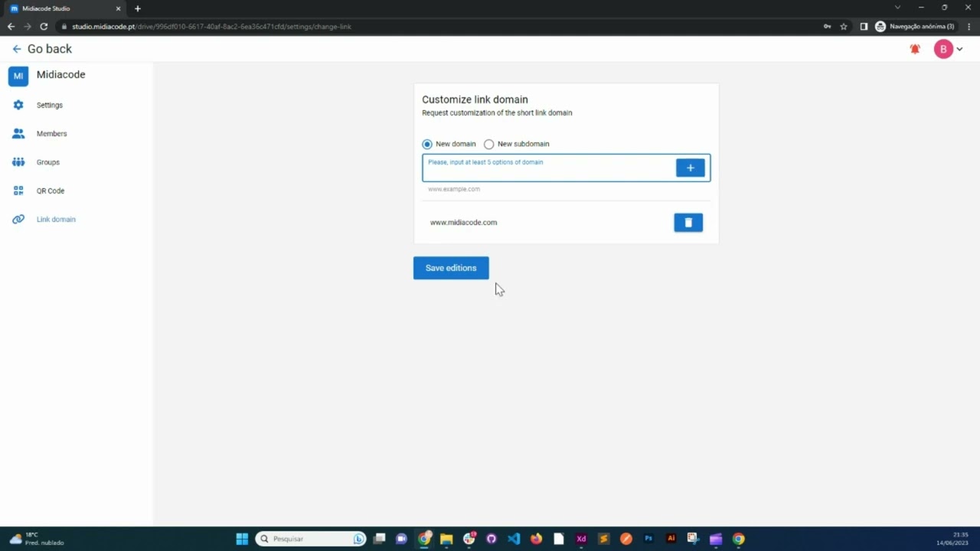Select the New domain radio option
980x551 pixels.
tap(427, 144)
